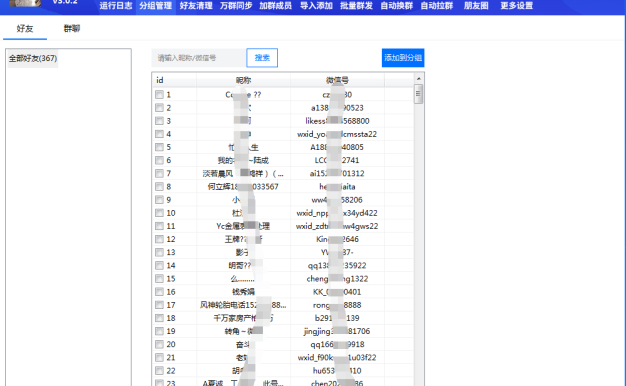Select the checkbox for row 22
The width and height of the screenshot is (626, 386).
159,370
